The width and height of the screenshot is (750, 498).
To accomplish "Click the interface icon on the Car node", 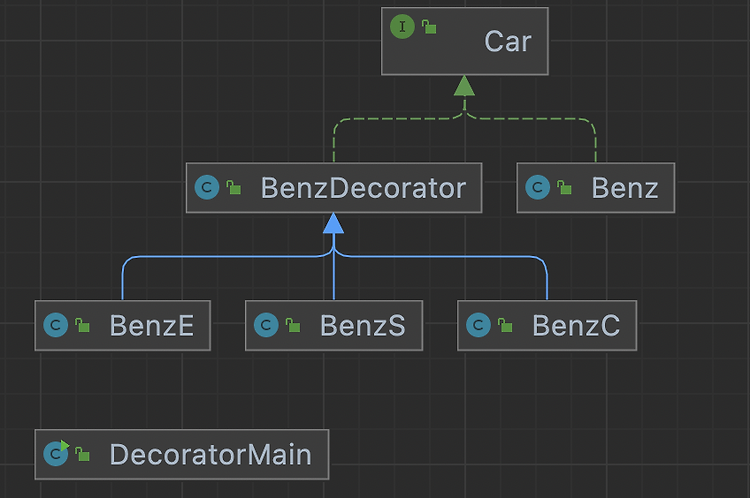I will click(402, 27).
